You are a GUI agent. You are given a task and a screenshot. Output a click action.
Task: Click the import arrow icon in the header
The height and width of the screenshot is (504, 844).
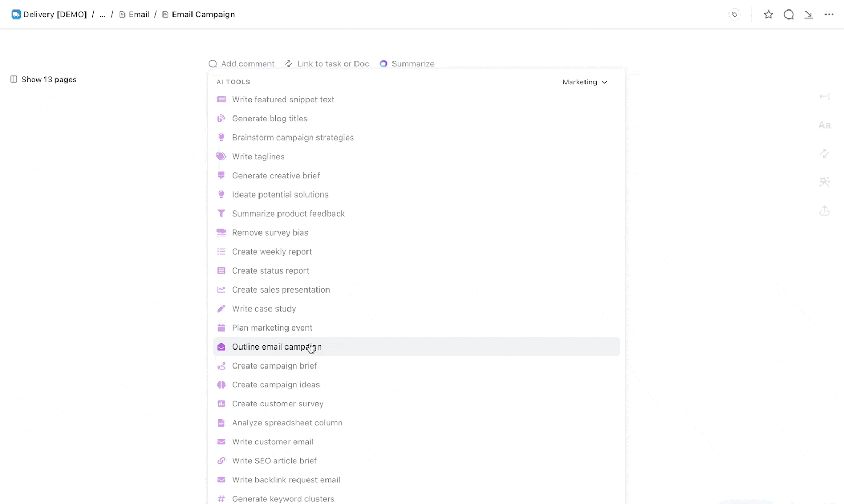[x=809, y=14]
